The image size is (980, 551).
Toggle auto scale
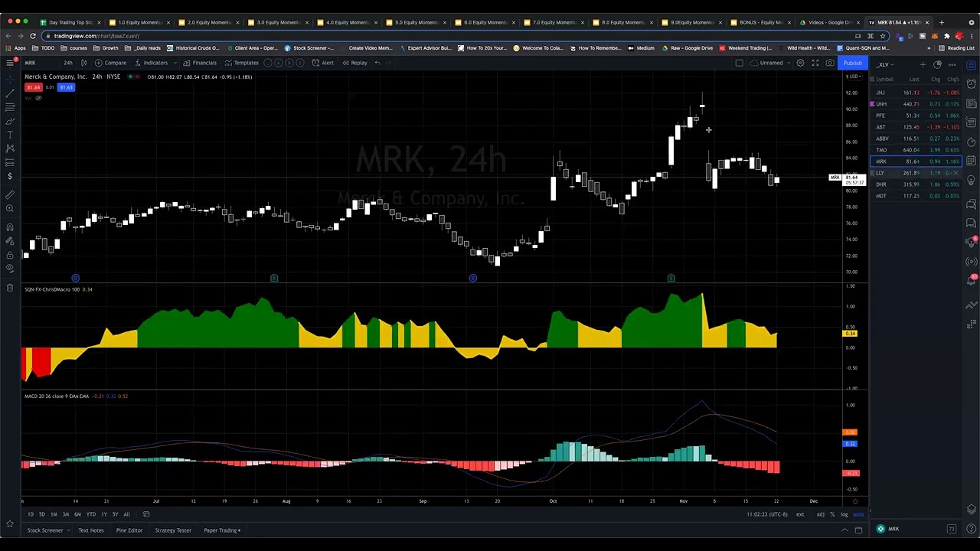(858, 514)
